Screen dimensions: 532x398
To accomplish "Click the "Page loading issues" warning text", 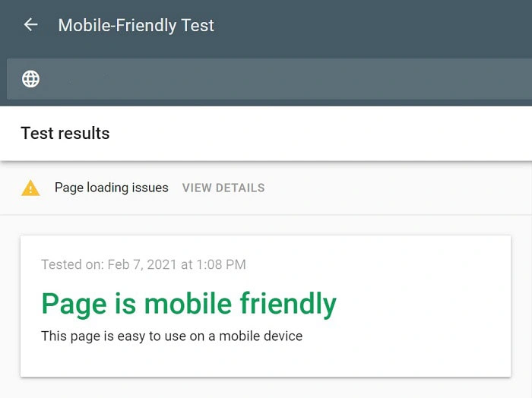I will point(112,188).
